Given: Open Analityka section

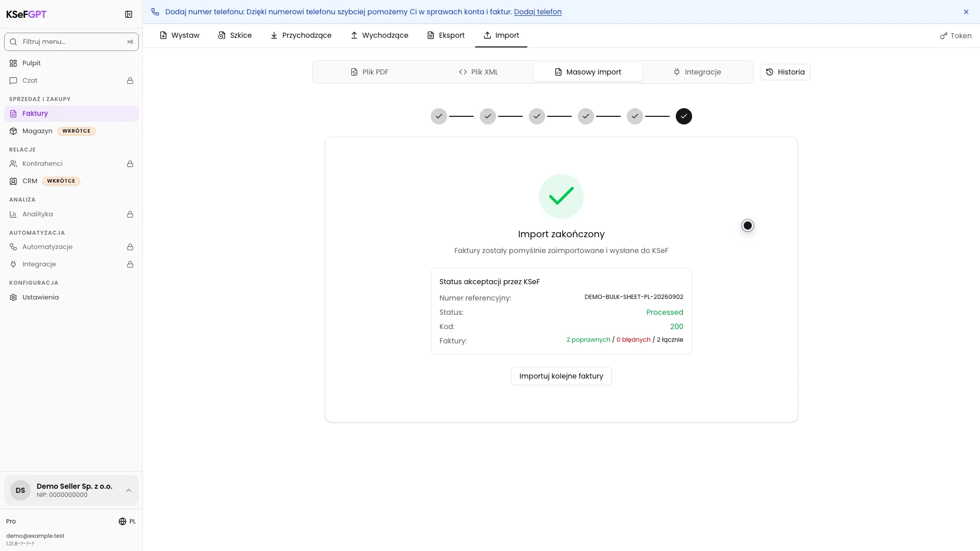Looking at the screenshot, I should coord(71,214).
